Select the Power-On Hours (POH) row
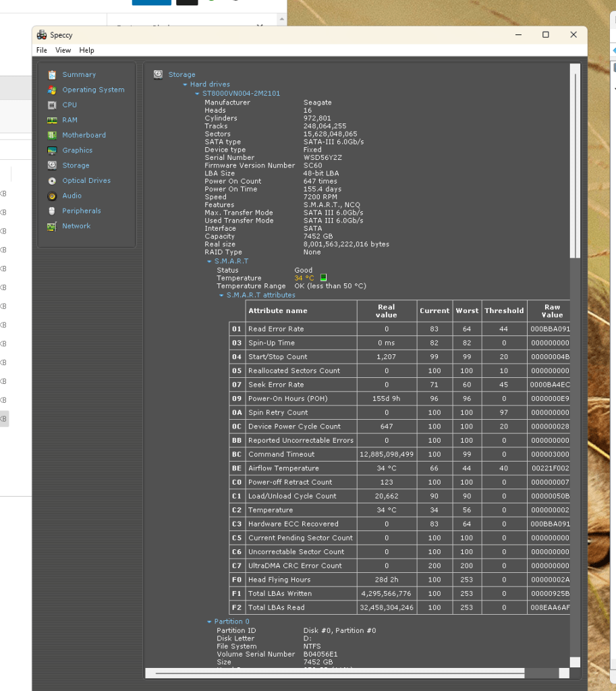This screenshot has height=691, width=616. [399, 398]
